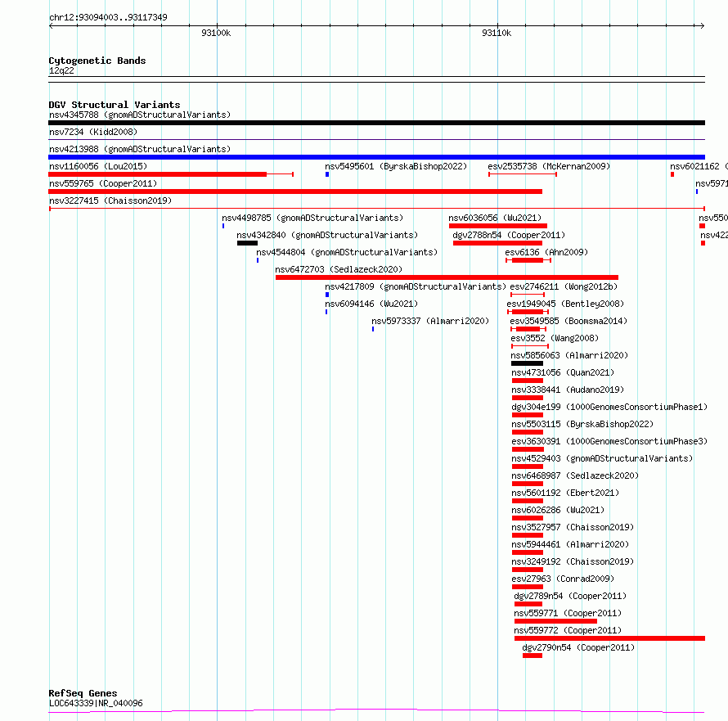Click nsv6036056 (Wu2021) label
Image resolution: width=728 pixels, height=721 pixels.
coord(495,218)
